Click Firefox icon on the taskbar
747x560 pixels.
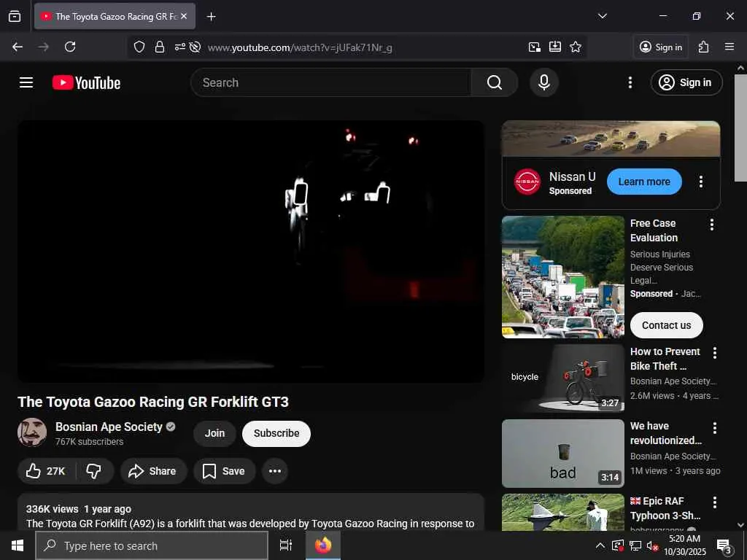coord(323,545)
